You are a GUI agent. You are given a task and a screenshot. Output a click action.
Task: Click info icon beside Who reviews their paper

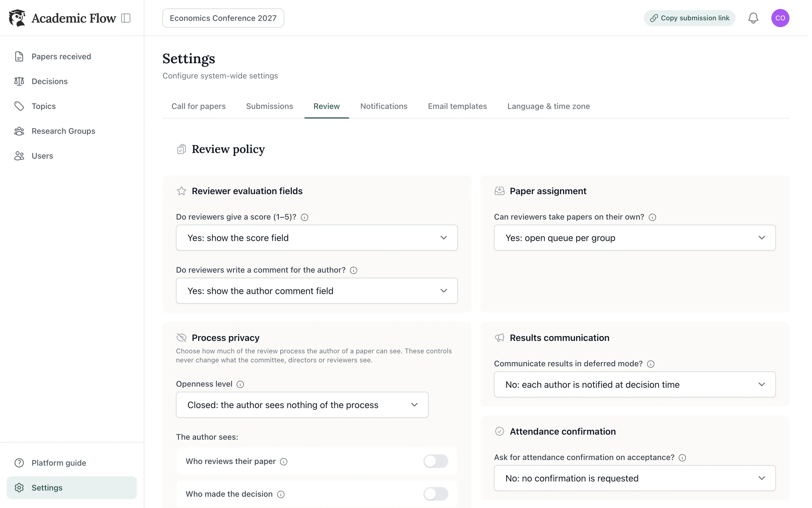[284, 462]
